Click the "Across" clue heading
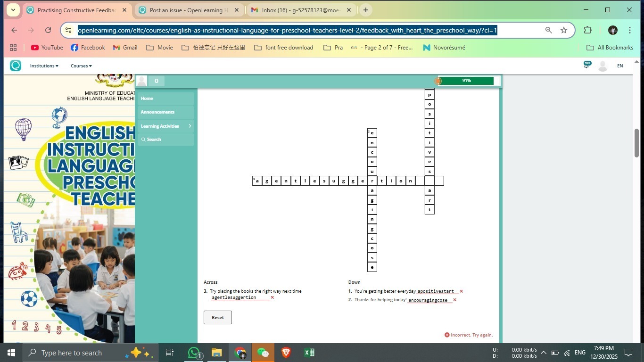The image size is (644, 362). point(211,282)
